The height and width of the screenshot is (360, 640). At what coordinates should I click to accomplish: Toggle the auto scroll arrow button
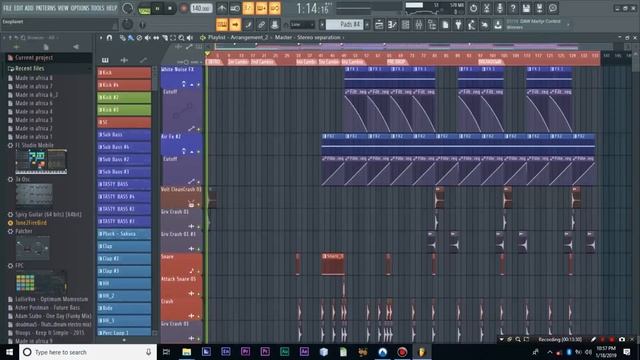pyautogui.click(x=235, y=25)
